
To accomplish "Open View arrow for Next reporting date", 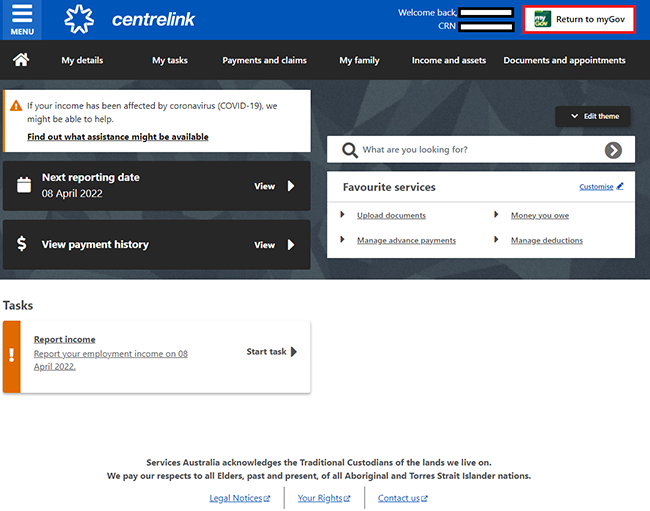I will [x=275, y=186].
